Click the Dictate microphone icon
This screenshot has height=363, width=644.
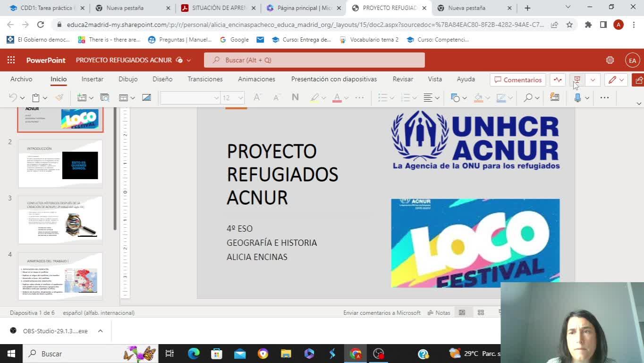[x=577, y=97]
